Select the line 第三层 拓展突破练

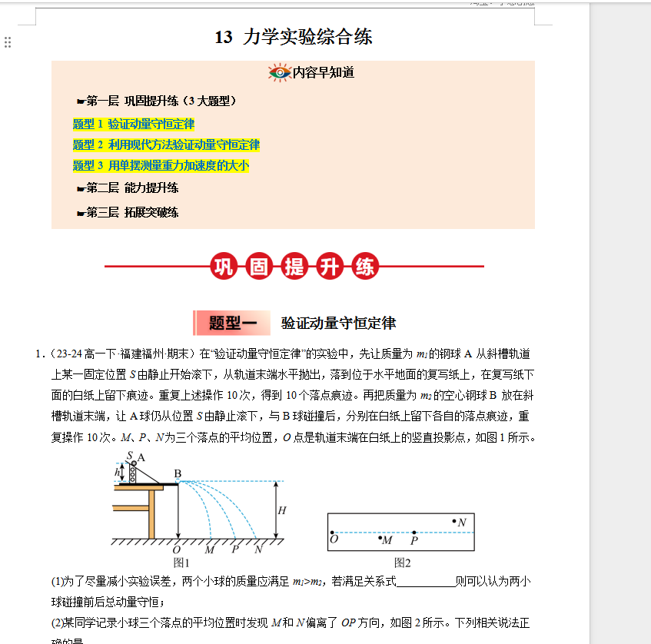coord(128,213)
